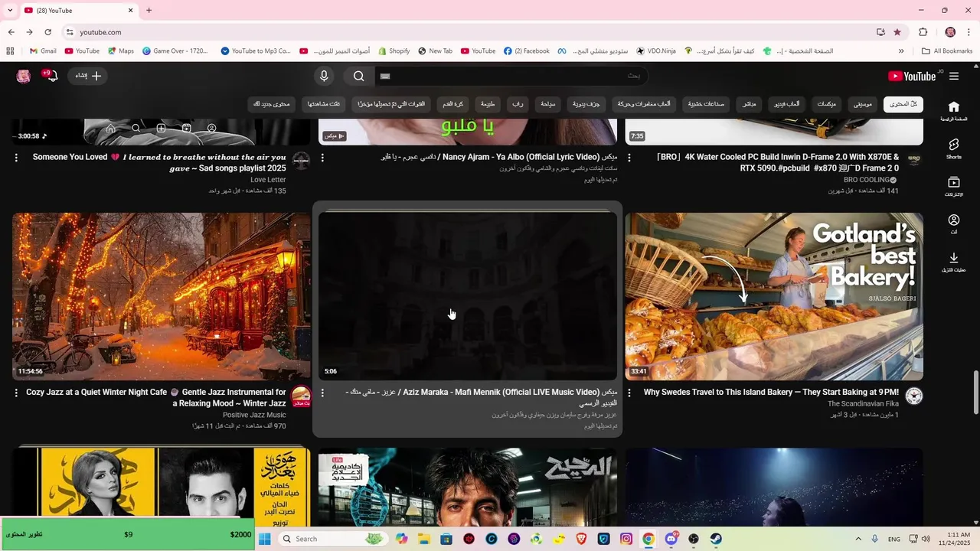Open the You (أنت) sidebar item
Screen dimensions: 980x551
(x=953, y=223)
